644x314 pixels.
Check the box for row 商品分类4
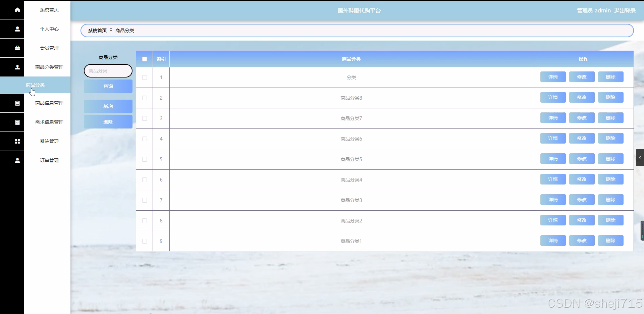145,180
